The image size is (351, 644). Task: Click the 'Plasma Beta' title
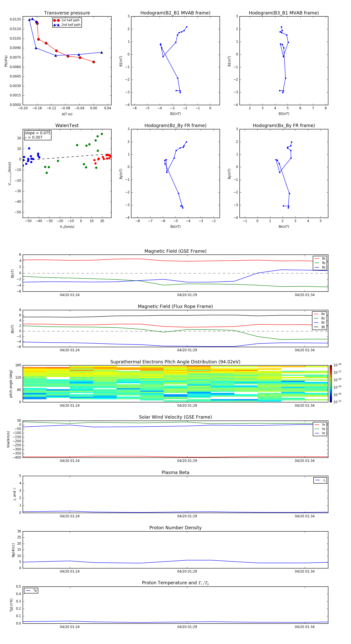coord(175,472)
